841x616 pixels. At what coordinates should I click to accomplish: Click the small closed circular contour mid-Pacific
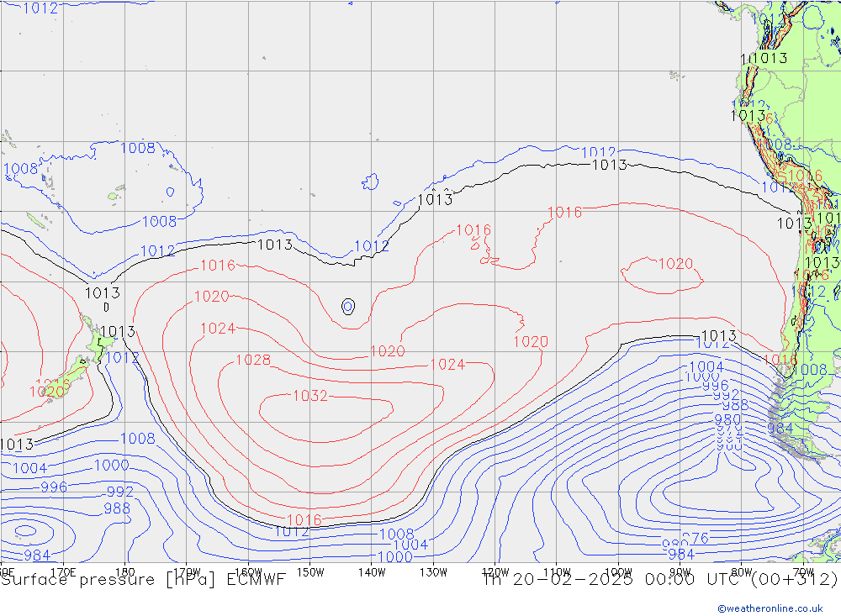(348, 306)
